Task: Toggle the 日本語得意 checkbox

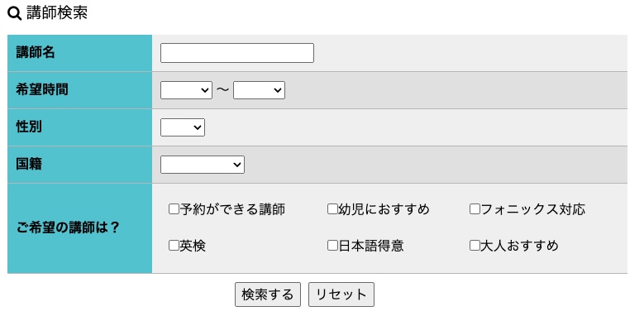Action: coord(332,246)
